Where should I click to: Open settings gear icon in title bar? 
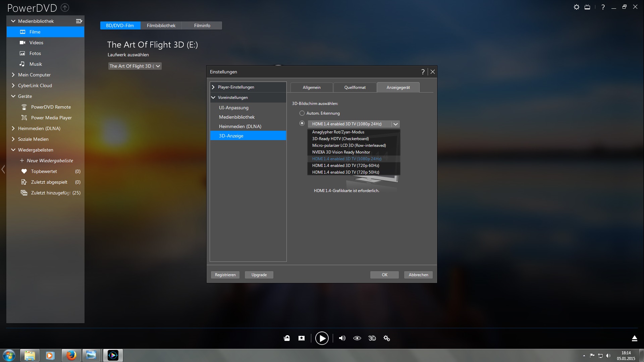[576, 7]
